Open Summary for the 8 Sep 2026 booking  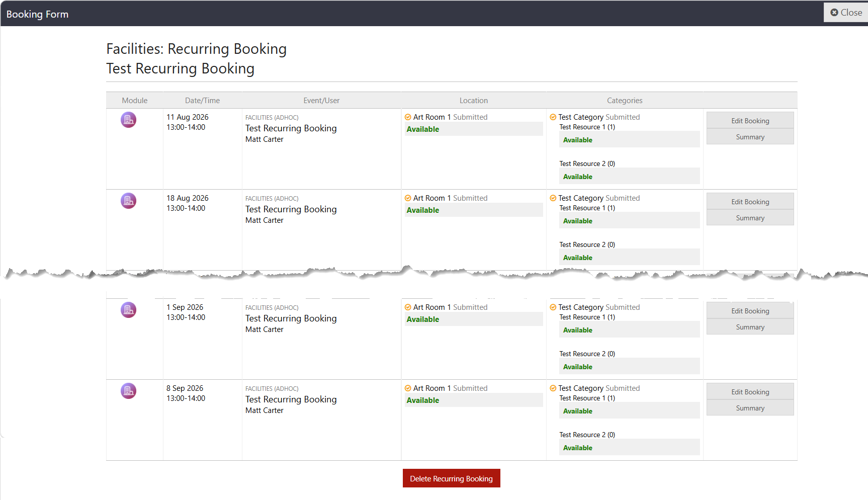pos(750,408)
